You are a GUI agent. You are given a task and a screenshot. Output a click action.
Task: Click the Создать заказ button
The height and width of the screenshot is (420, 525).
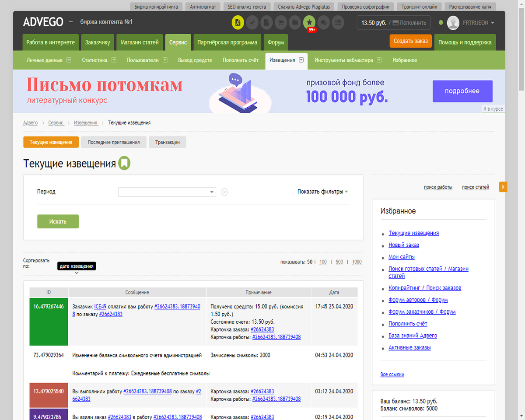pyautogui.click(x=411, y=41)
